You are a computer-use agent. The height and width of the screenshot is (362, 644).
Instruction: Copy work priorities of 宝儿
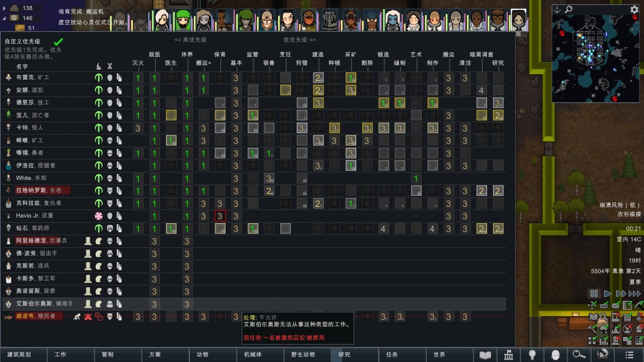[119, 116]
